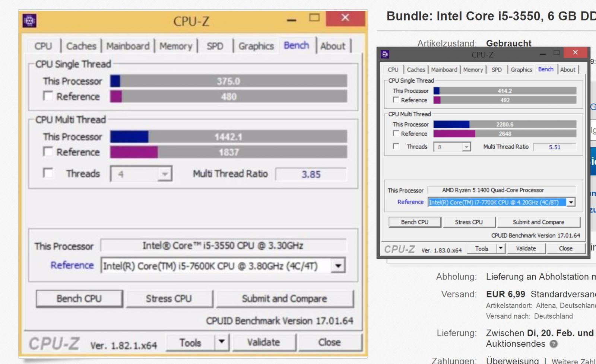Click EUR 6,99 shipping price text
Screen dimensions: 596x364
coord(505,294)
